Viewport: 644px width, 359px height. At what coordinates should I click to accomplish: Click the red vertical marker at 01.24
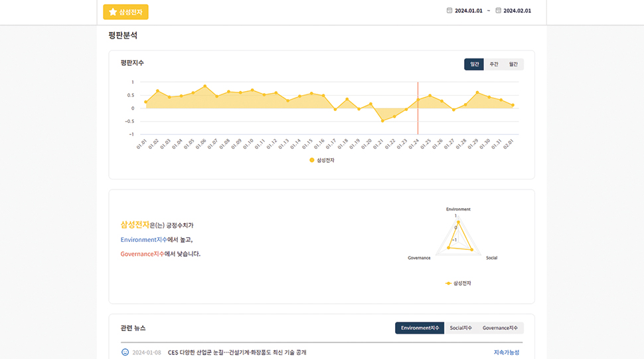[x=418, y=108]
